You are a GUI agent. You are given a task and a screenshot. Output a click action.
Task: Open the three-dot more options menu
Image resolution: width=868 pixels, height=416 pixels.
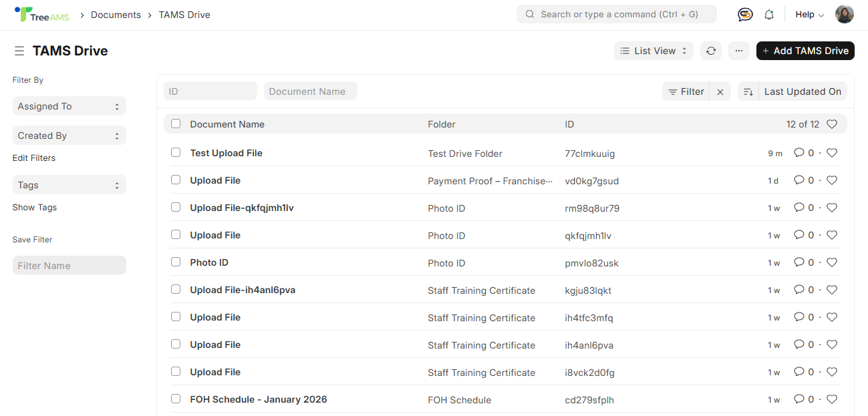pos(738,51)
